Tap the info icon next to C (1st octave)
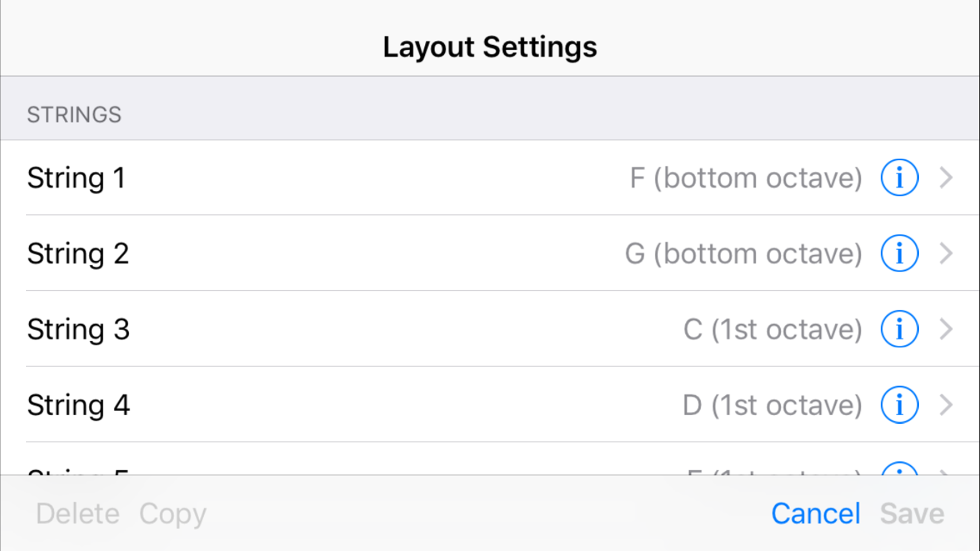This screenshot has height=551, width=980. 899,329
